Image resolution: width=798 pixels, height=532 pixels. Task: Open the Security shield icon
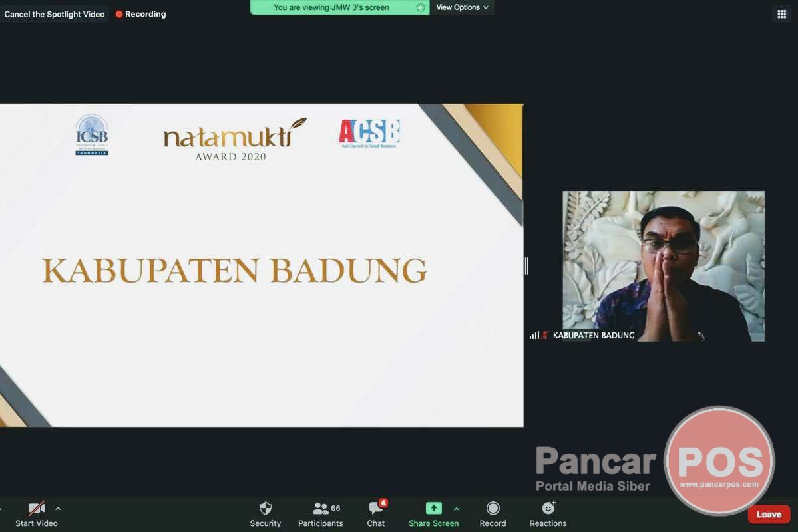pos(265,509)
